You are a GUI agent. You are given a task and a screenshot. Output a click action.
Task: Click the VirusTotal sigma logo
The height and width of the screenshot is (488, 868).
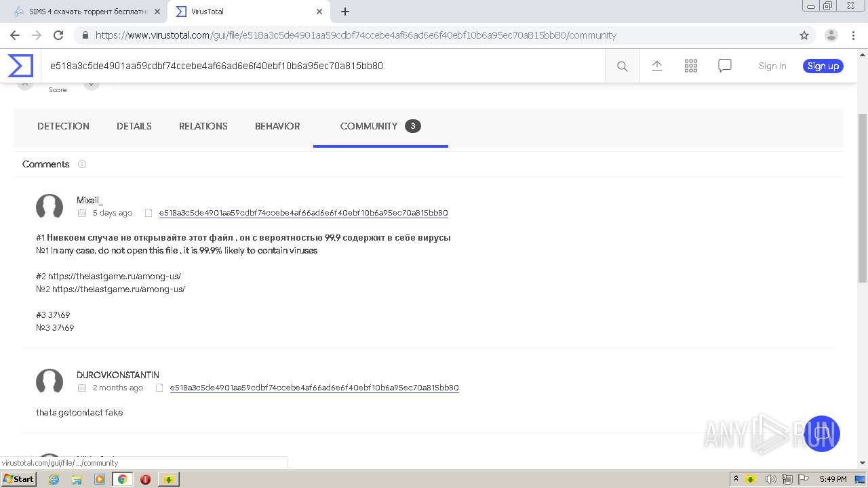coord(20,66)
